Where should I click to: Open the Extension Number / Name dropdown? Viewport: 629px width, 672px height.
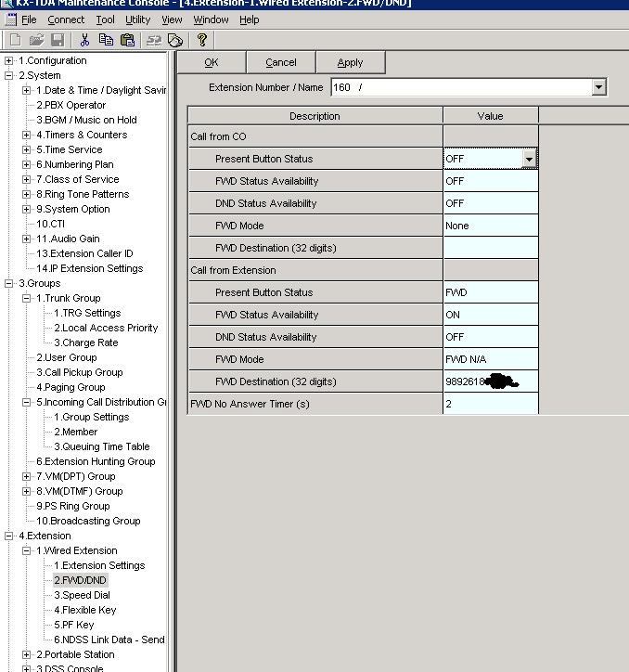click(x=598, y=87)
